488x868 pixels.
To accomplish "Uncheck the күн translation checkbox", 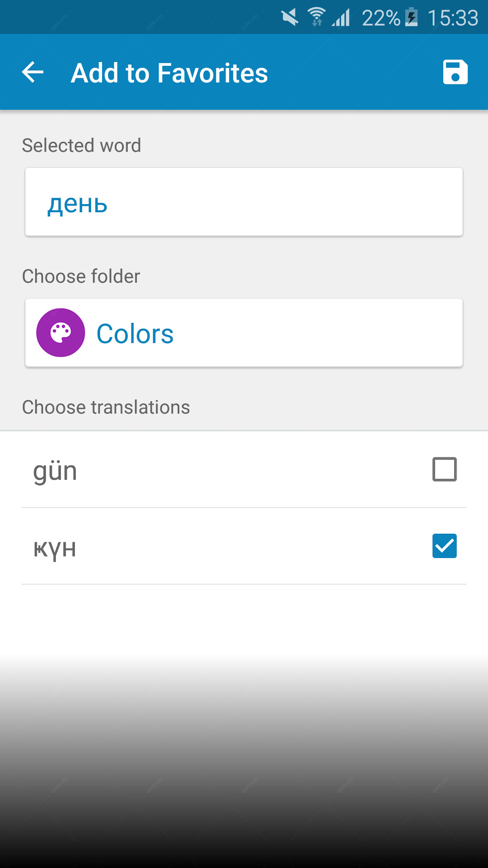I will pyautogui.click(x=445, y=546).
